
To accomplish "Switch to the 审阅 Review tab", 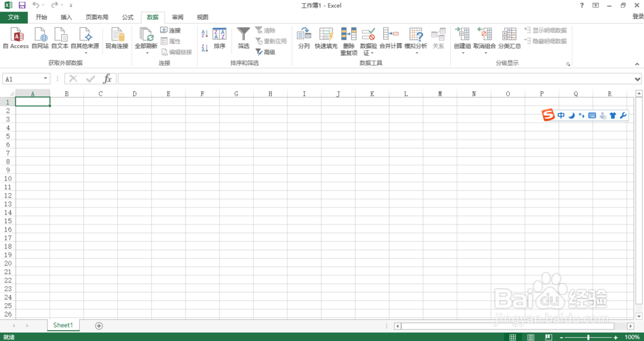I will (178, 17).
